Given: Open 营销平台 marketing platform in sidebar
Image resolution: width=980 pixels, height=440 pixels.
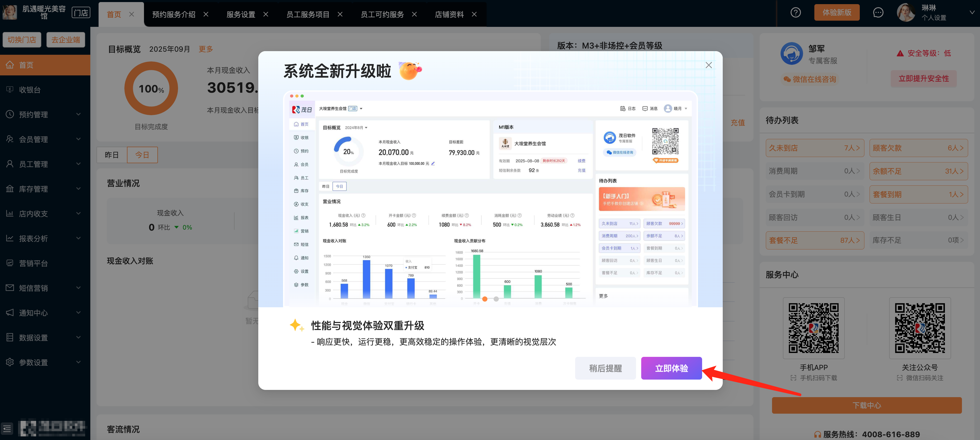Looking at the screenshot, I should [x=34, y=263].
